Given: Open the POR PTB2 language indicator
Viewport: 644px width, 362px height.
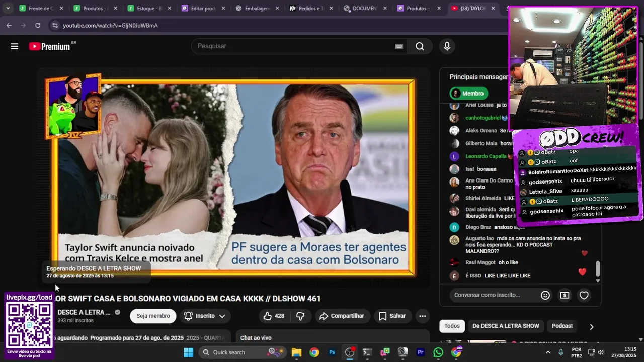Looking at the screenshot, I should point(577,352).
